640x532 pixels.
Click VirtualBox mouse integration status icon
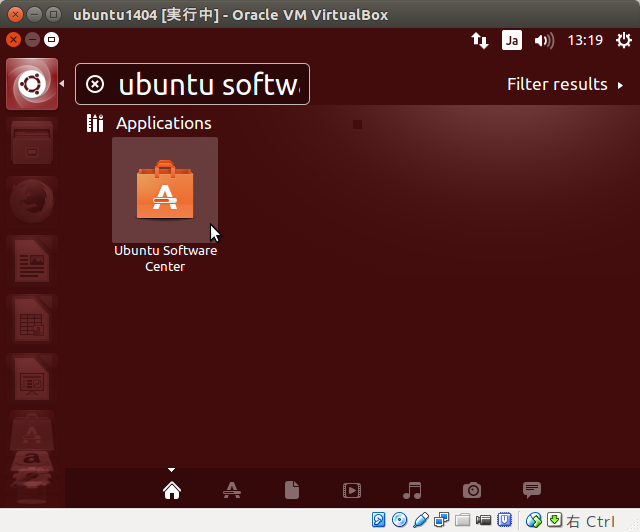(533, 520)
